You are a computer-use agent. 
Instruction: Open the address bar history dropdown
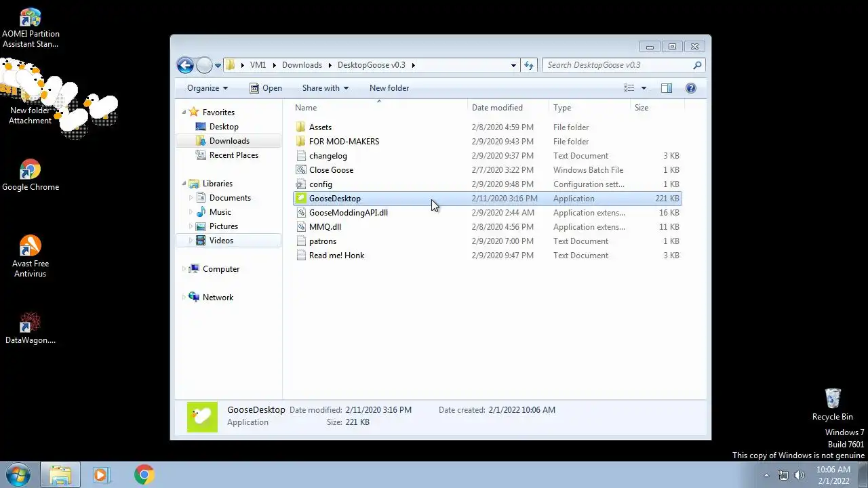513,65
